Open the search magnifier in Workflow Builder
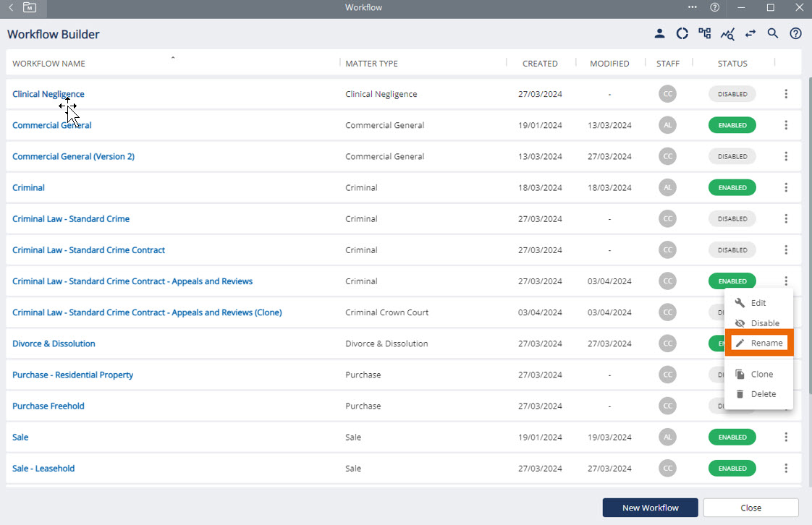This screenshot has width=812, height=525. (773, 33)
